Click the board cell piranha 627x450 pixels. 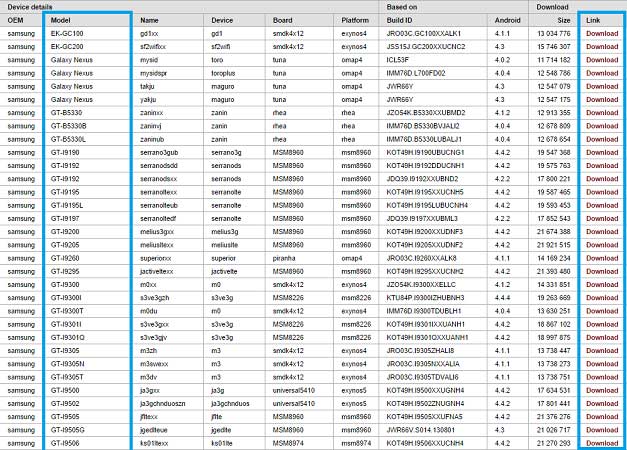point(284,258)
